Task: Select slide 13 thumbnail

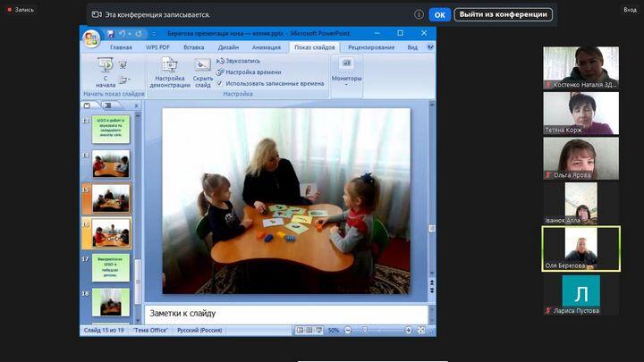Action: [111, 130]
